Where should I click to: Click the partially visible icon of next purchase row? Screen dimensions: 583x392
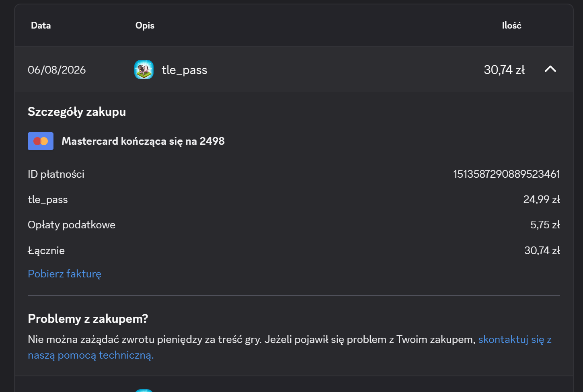click(x=144, y=390)
